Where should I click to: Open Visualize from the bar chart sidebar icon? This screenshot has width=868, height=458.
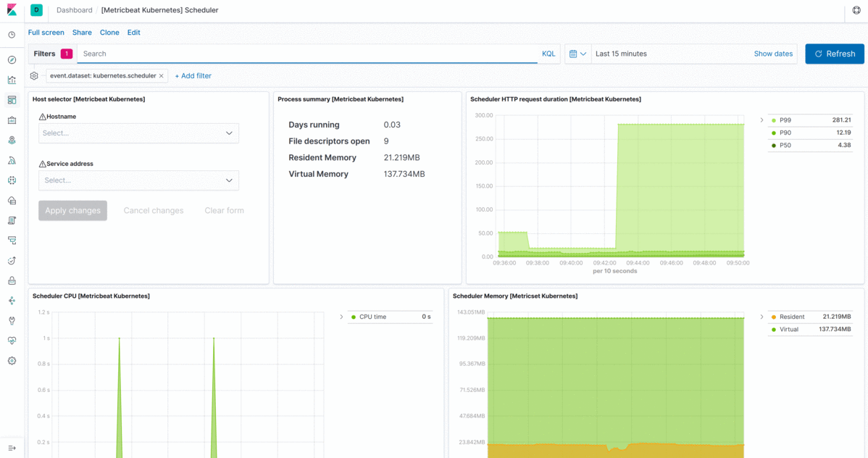[12, 80]
